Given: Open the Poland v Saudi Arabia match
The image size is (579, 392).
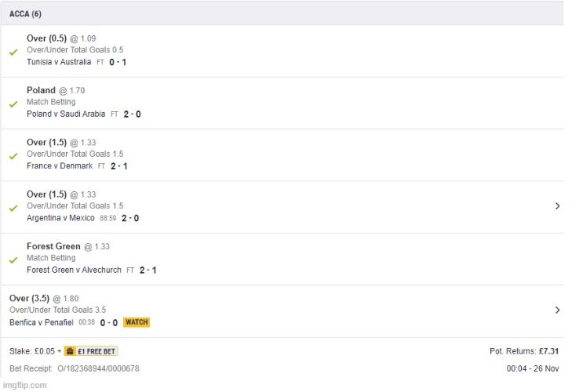Looking at the screenshot, I should 66,114.
